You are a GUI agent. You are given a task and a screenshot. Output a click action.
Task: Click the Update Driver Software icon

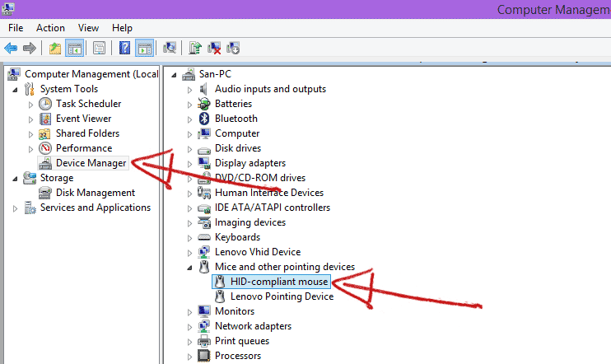(x=195, y=48)
